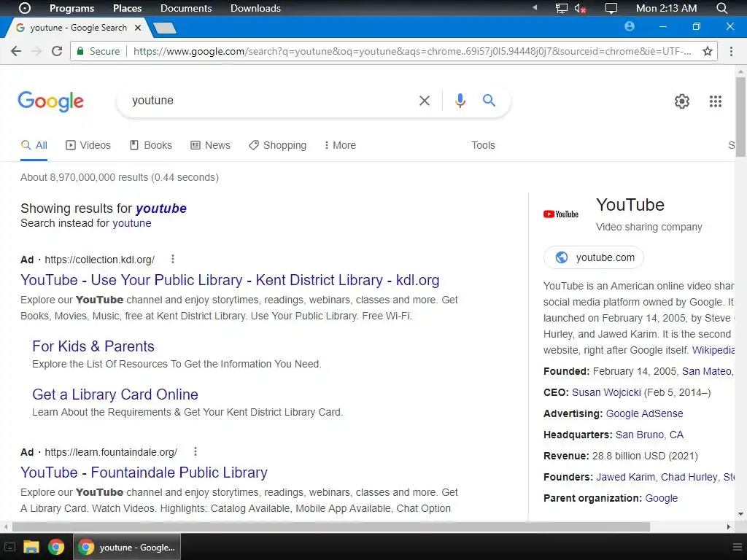Open Google settings gear

(x=682, y=101)
